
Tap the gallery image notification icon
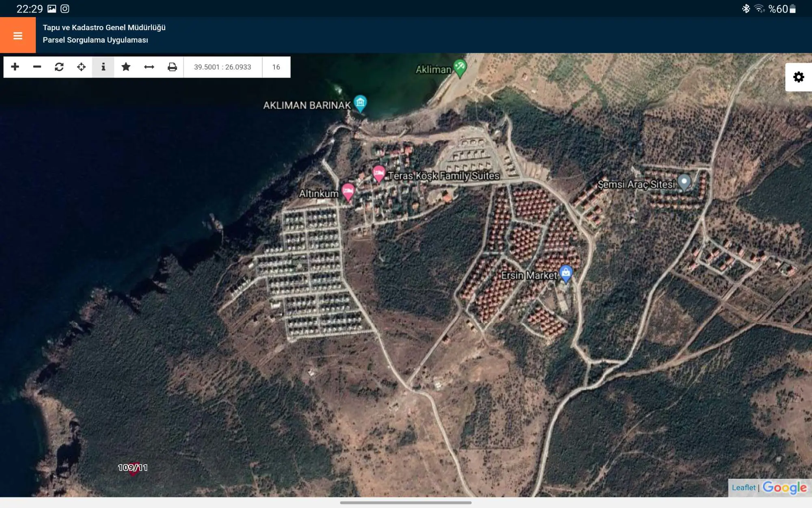point(52,9)
